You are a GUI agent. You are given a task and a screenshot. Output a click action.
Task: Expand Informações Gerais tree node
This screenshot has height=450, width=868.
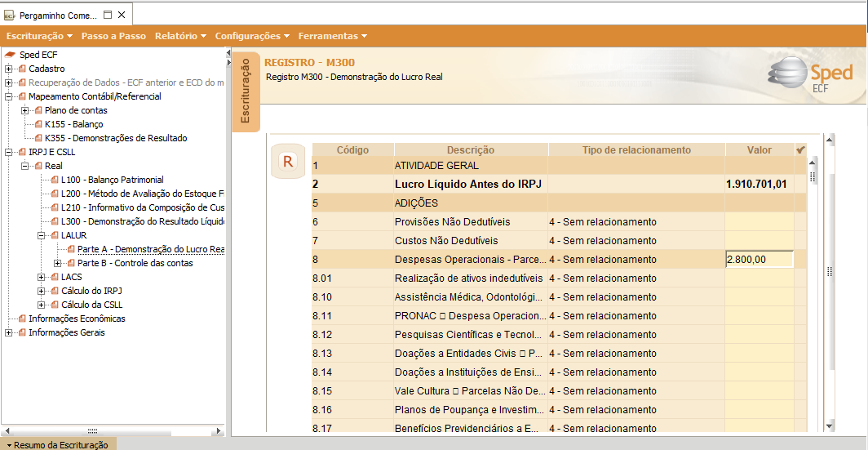(x=8, y=332)
